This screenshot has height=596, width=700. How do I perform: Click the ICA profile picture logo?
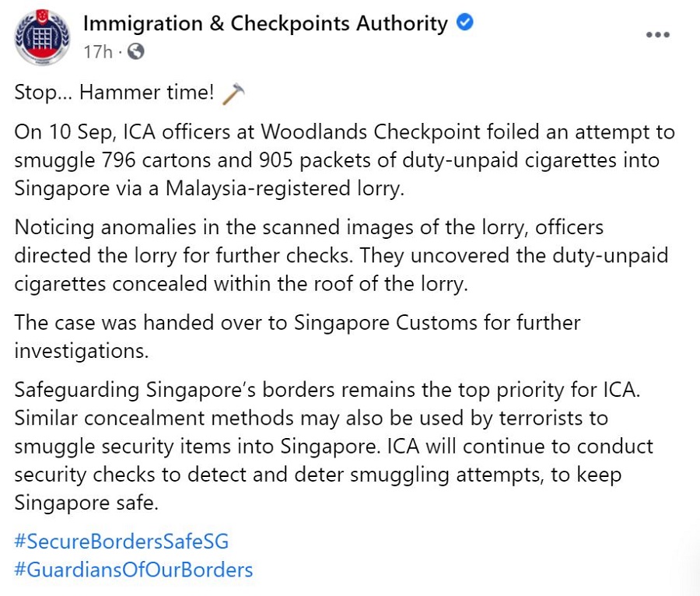tap(40, 38)
